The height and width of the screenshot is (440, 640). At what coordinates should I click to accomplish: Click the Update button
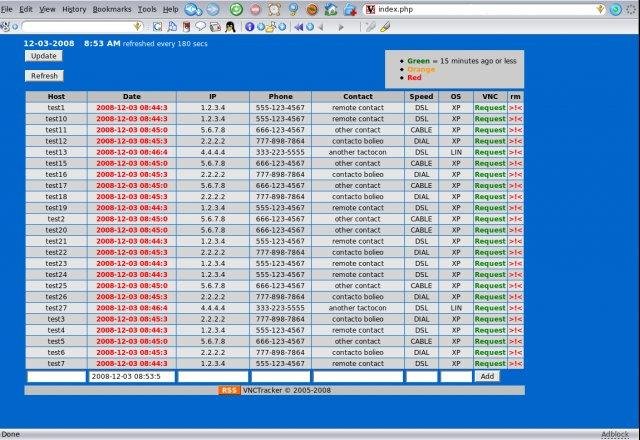(44, 56)
